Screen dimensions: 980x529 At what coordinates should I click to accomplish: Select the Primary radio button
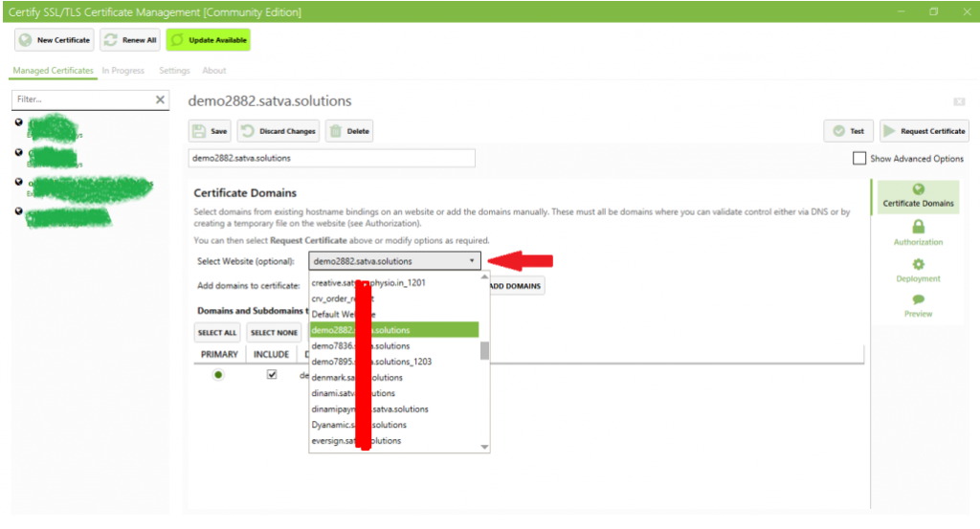pos(218,375)
